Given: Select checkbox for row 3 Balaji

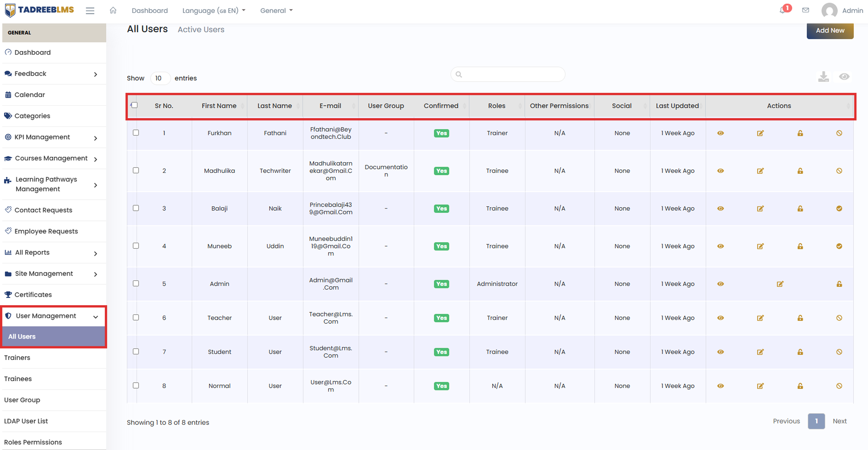Looking at the screenshot, I should [x=136, y=208].
